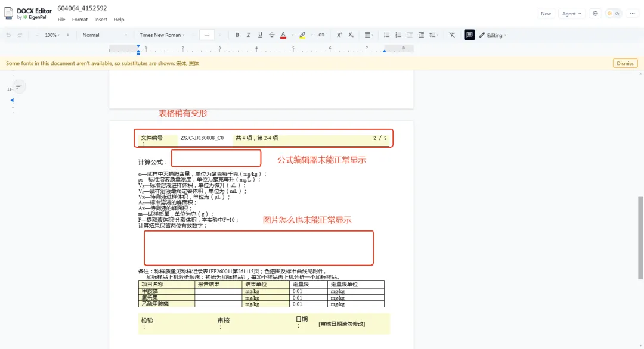Click the undo arrow icon
Screen dimensions: 644x349
coord(8,35)
